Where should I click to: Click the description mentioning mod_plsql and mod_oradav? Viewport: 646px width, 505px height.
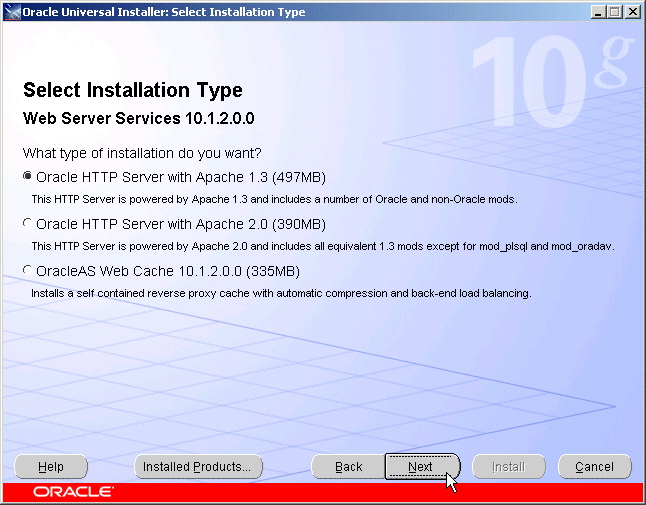[323, 246]
